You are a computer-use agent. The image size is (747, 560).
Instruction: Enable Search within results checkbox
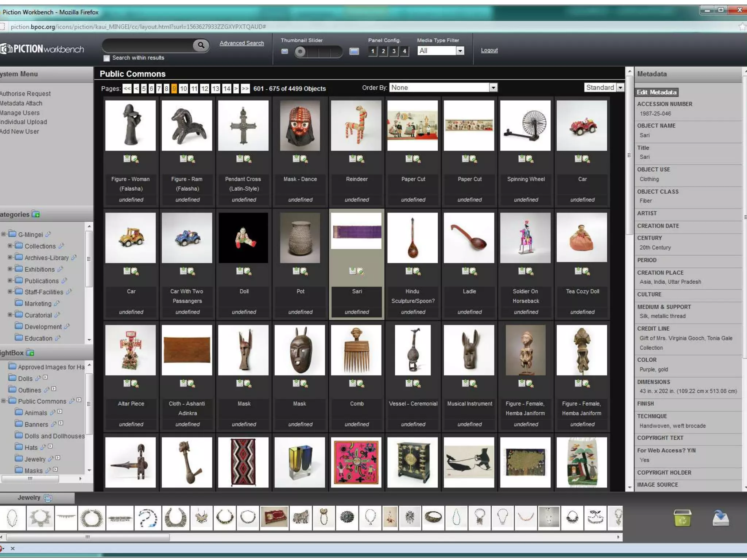[107, 58]
